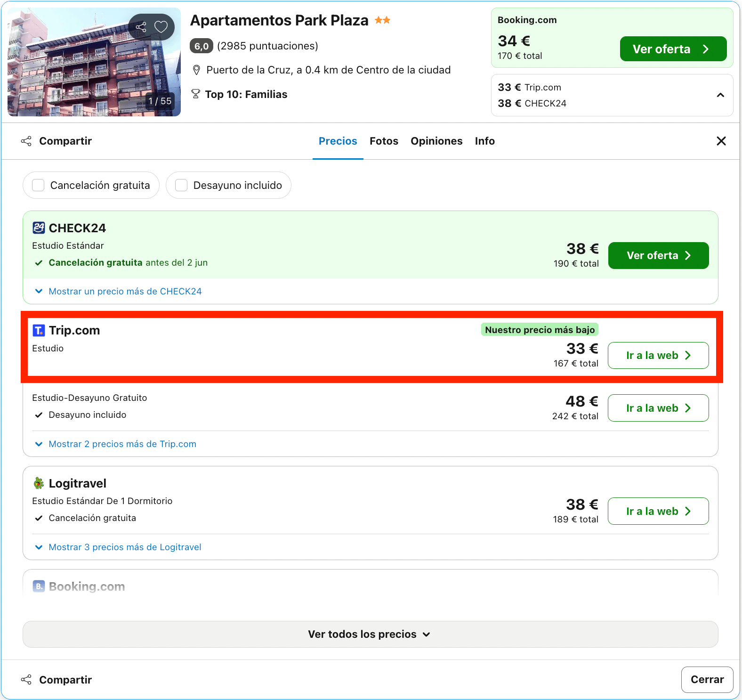Image resolution: width=742 pixels, height=700 pixels.
Task: Open the Info tab
Action: coord(484,141)
